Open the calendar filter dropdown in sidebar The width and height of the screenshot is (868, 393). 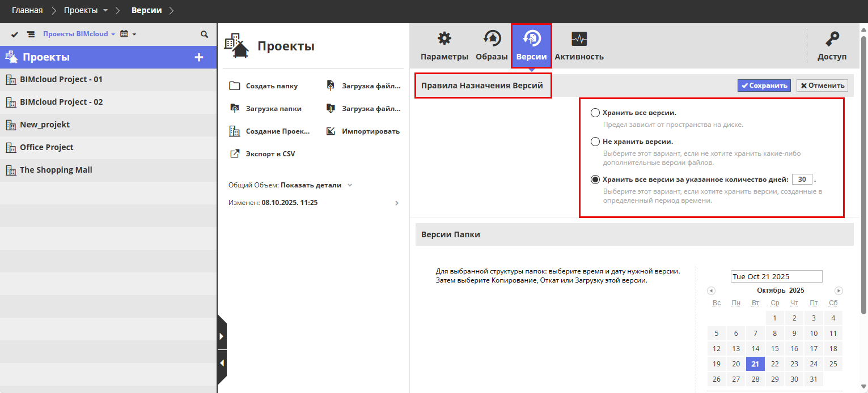click(128, 34)
